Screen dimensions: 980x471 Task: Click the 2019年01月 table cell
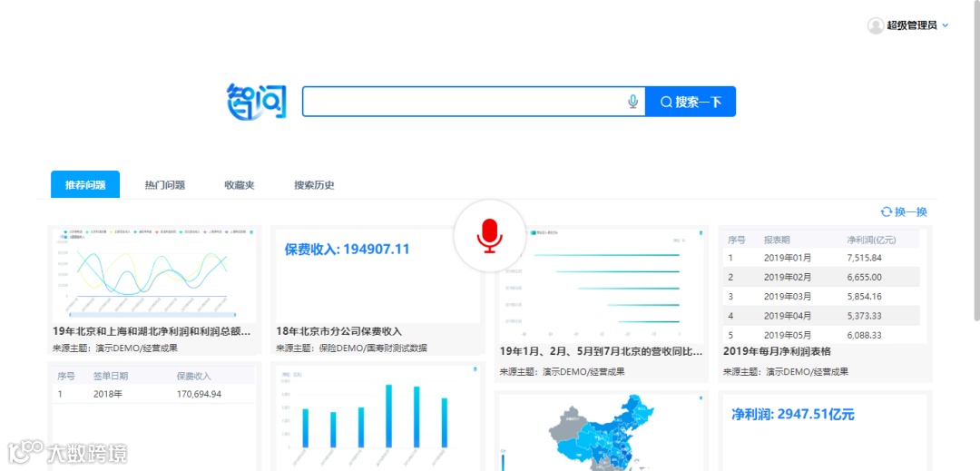pos(788,258)
